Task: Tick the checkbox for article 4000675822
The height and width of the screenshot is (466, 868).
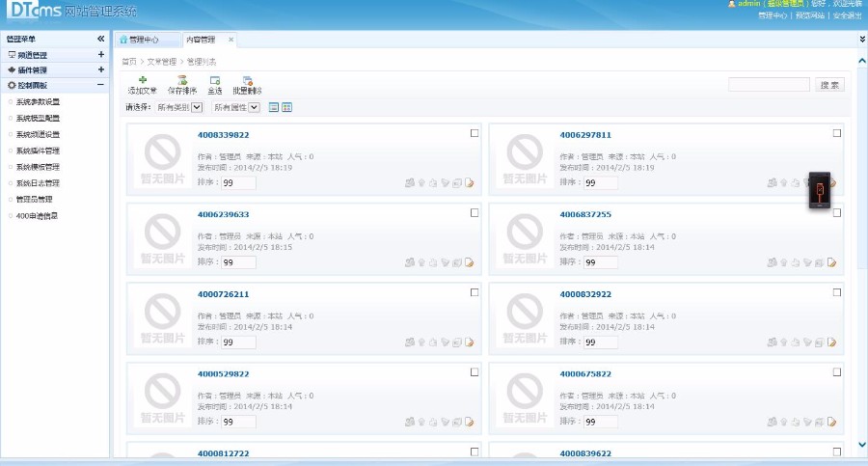Action: (x=837, y=372)
